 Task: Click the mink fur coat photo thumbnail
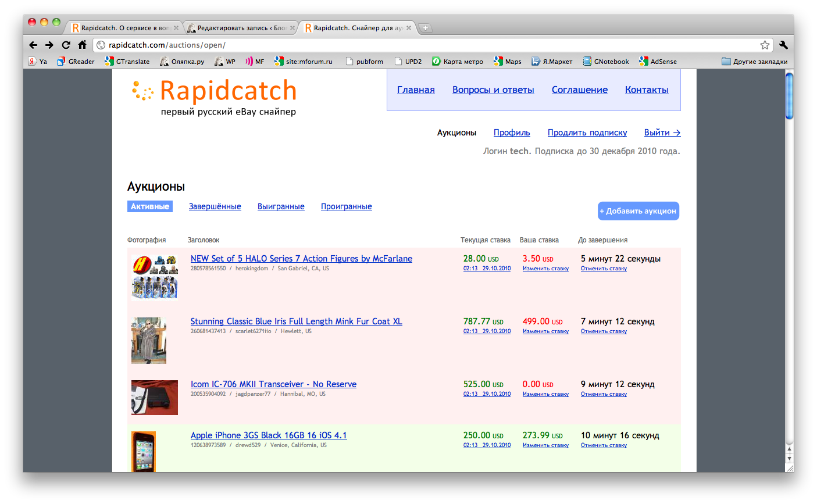click(x=149, y=341)
